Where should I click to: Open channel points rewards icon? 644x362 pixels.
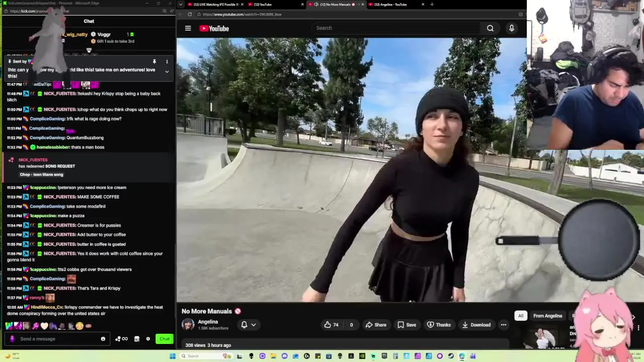[x=121, y=339]
